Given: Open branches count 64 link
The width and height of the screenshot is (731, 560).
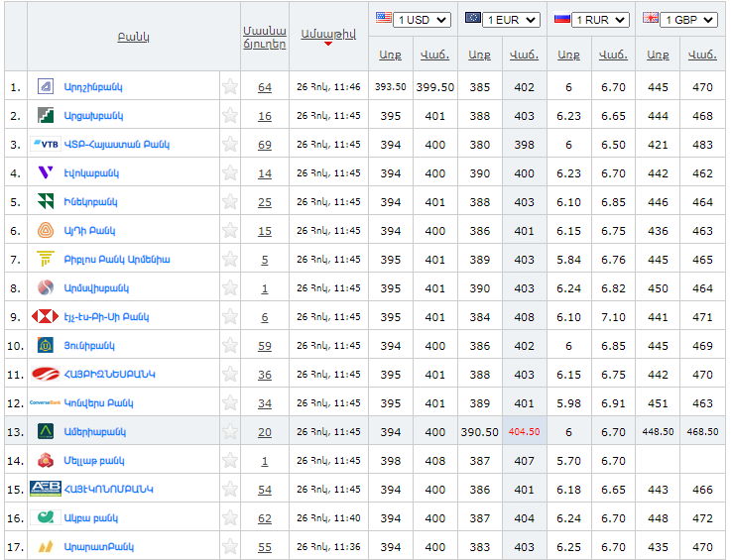Looking at the screenshot, I should coord(265,87).
